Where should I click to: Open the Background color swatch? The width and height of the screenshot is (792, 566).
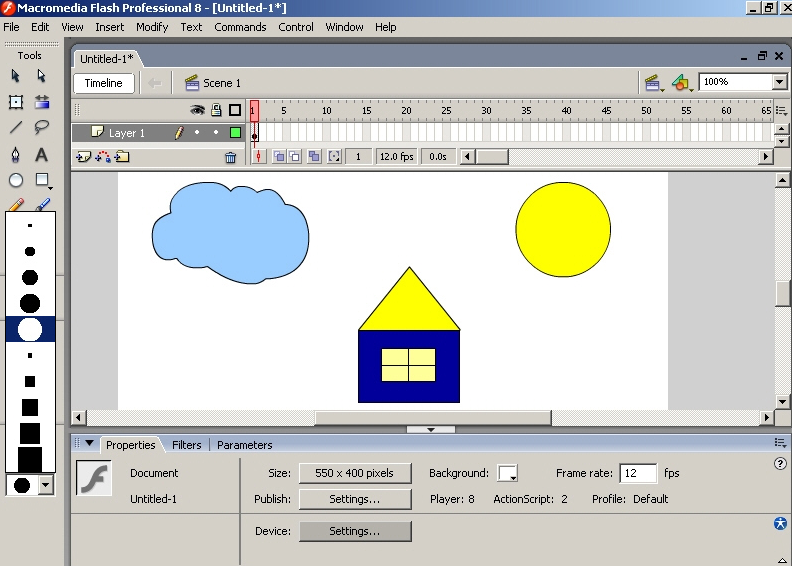point(507,473)
